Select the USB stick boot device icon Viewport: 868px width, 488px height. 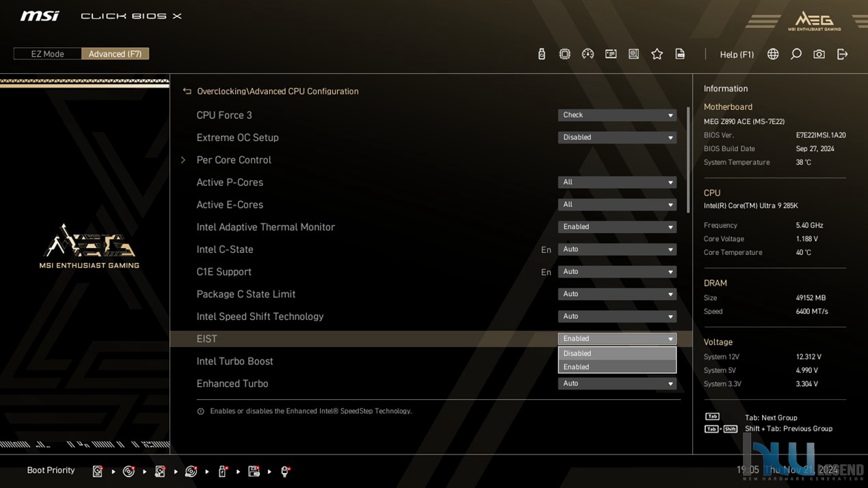(222, 471)
